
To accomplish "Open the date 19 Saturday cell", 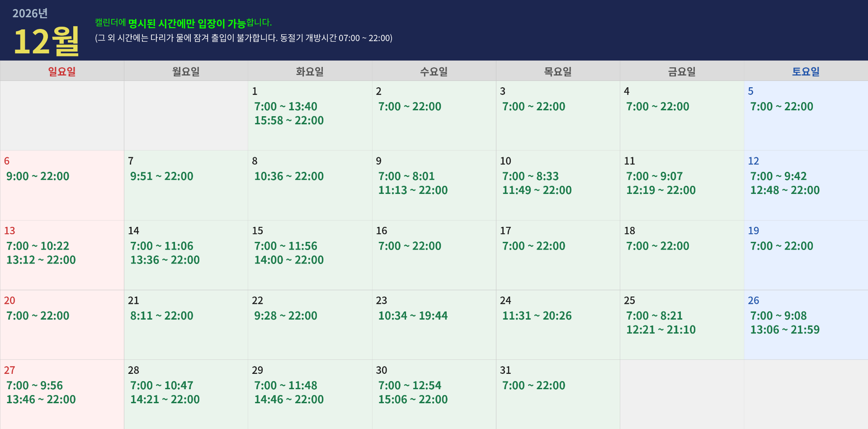I will tap(806, 255).
